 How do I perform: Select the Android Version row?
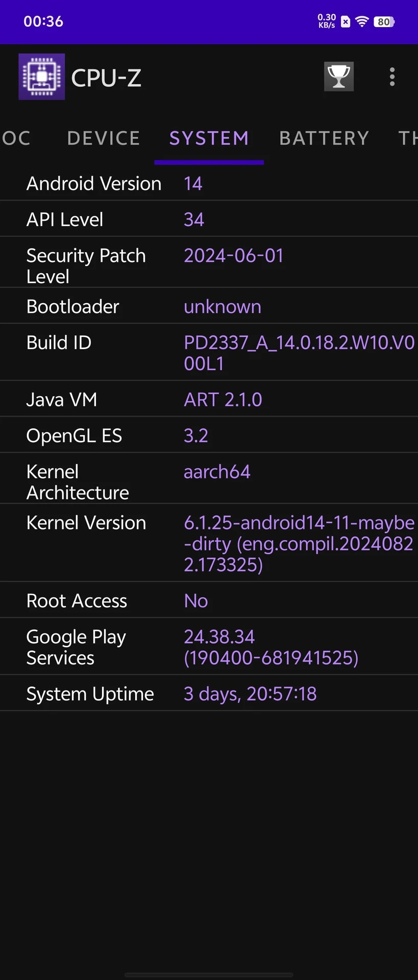[209, 183]
